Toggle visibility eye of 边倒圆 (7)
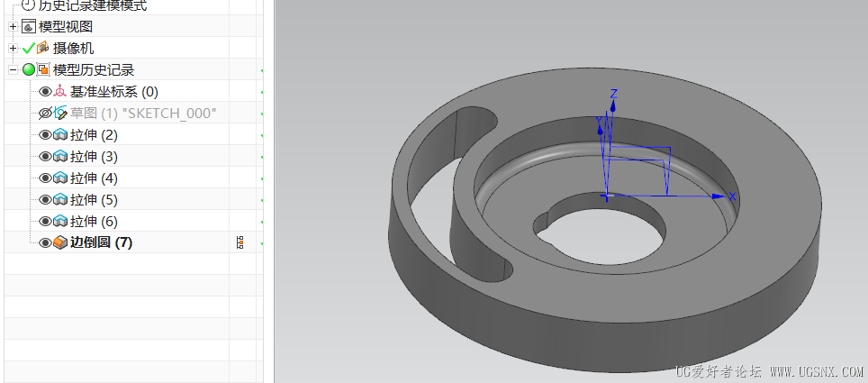This screenshot has height=383, width=868. click(45, 242)
